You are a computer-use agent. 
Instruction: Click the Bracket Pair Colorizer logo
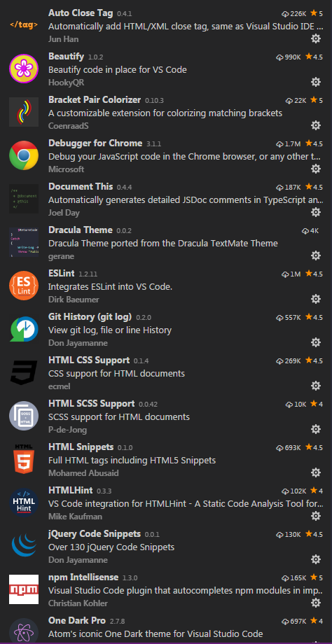tap(24, 112)
